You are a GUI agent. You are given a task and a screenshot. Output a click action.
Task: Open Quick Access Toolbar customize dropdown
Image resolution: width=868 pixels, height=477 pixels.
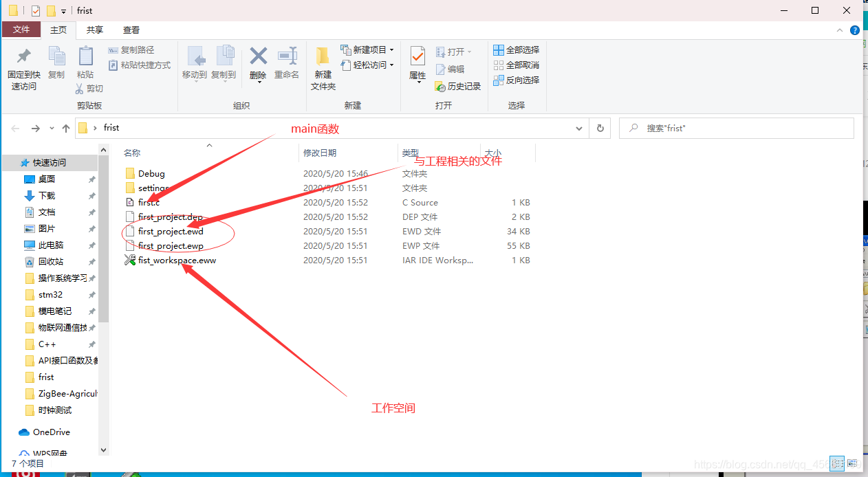coord(63,11)
